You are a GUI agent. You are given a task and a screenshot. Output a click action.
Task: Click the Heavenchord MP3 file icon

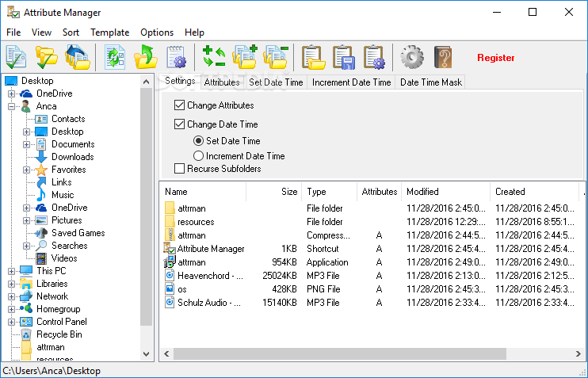point(170,276)
